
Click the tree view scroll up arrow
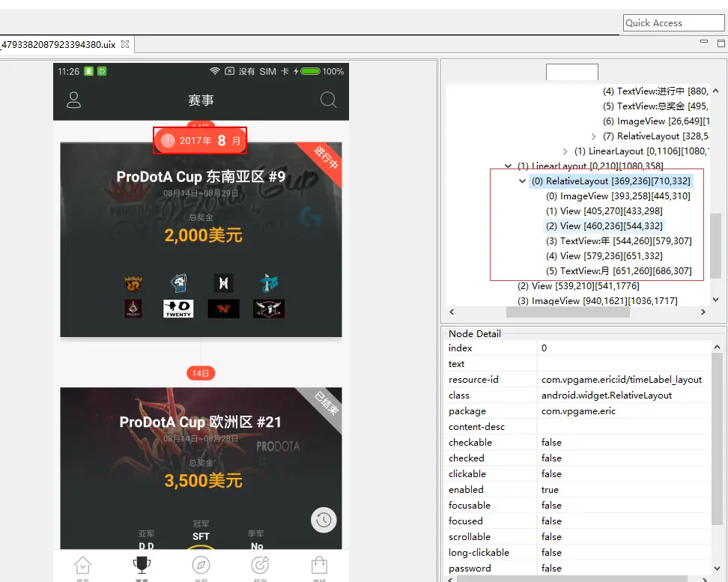715,91
